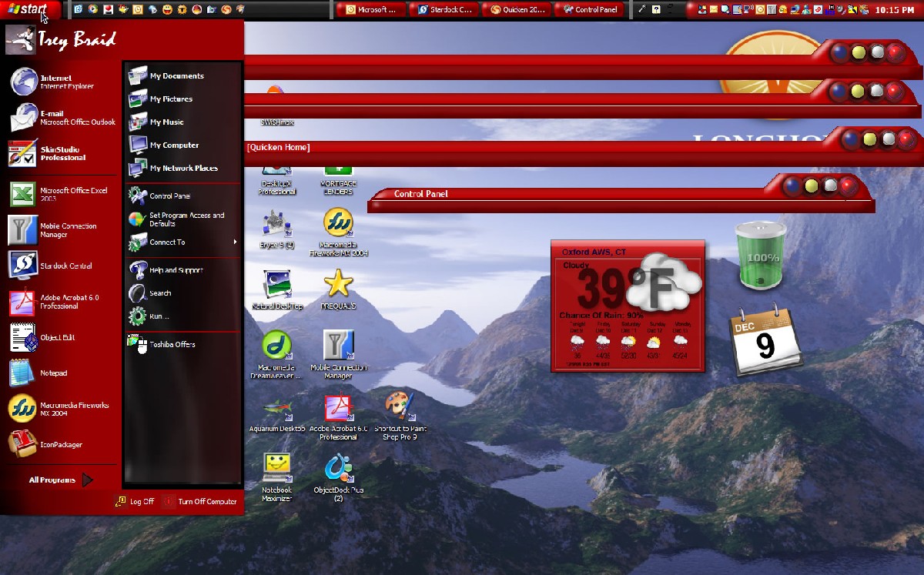The image size is (924, 575).
Task: Switch to the Quicken 20... taskbar button
Action: coord(516,10)
